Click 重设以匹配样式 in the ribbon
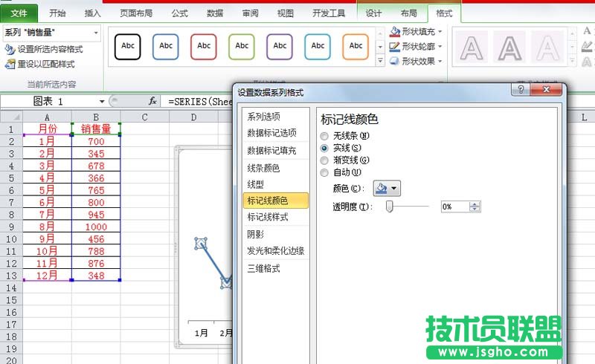The height and width of the screenshot is (364, 595). click(40, 64)
